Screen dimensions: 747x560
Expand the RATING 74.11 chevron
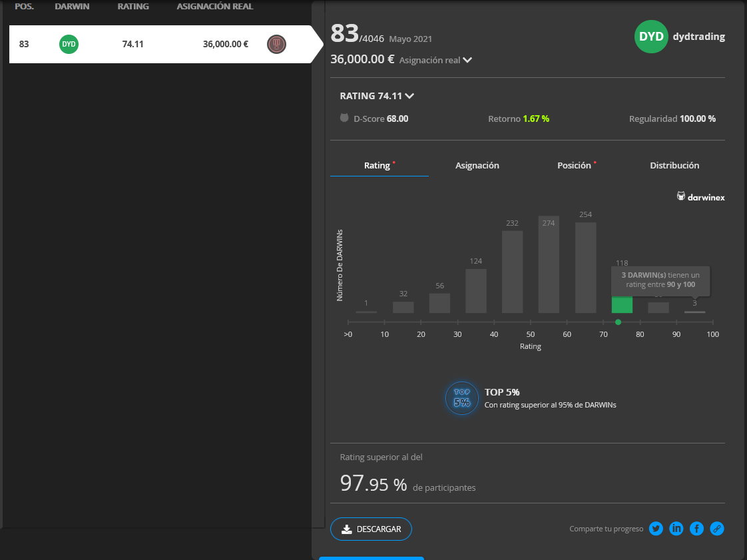tap(409, 96)
